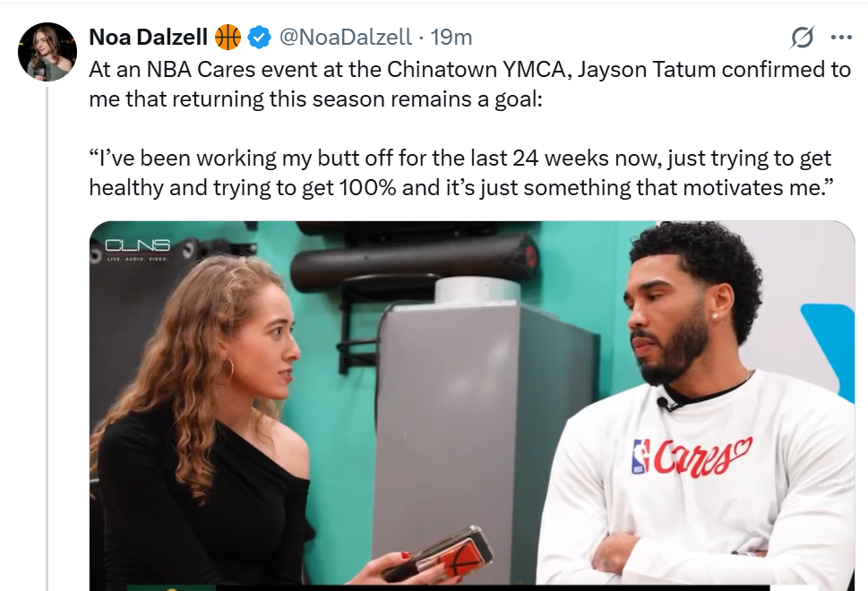Screen dimensions: 868x591
Task: Play the interview video thumbnail
Action: coord(472,405)
